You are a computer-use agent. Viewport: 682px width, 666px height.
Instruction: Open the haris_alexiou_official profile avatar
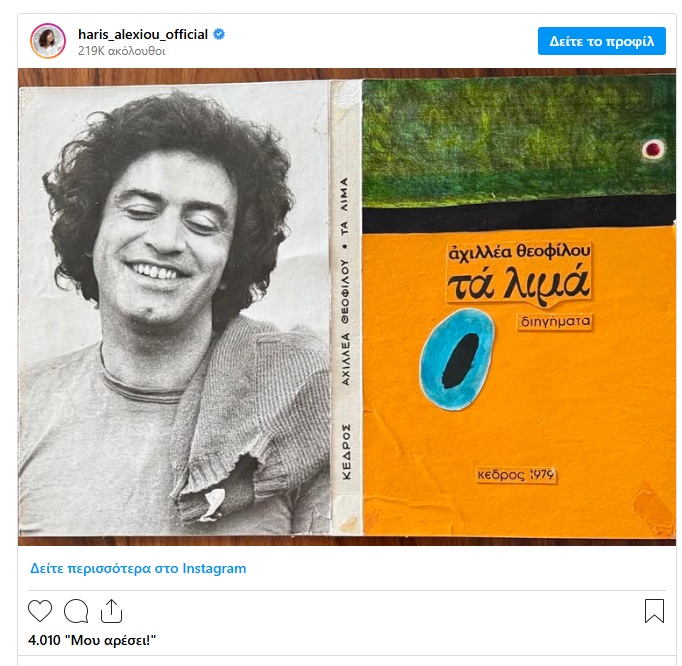click(x=48, y=41)
